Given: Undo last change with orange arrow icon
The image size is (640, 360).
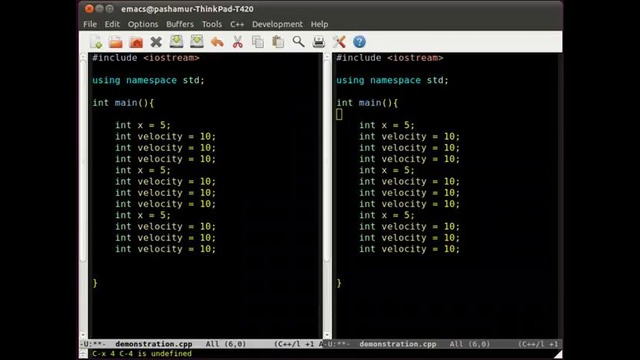Looking at the screenshot, I should pyautogui.click(x=217, y=42).
